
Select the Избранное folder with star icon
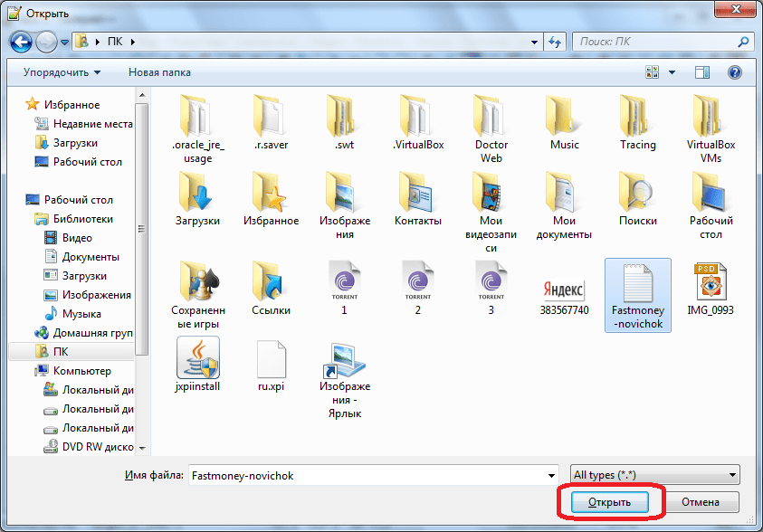[x=271, y=199]
